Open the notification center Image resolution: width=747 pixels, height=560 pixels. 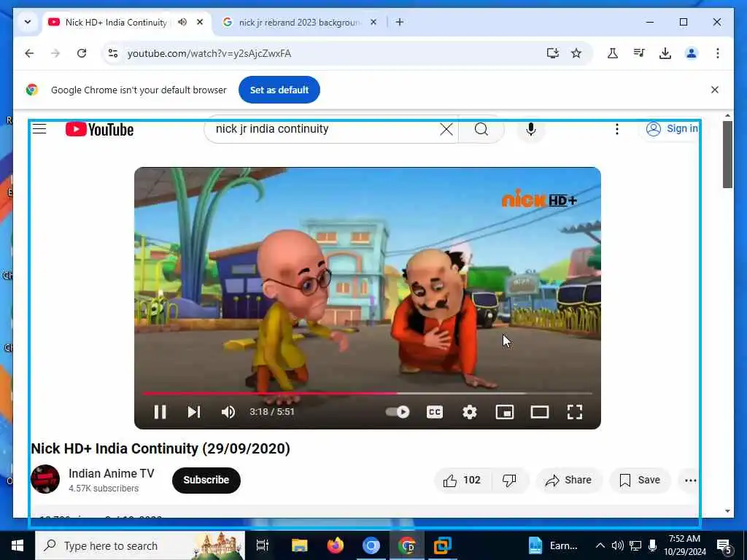pyautogui.click(x=724, y=545)
